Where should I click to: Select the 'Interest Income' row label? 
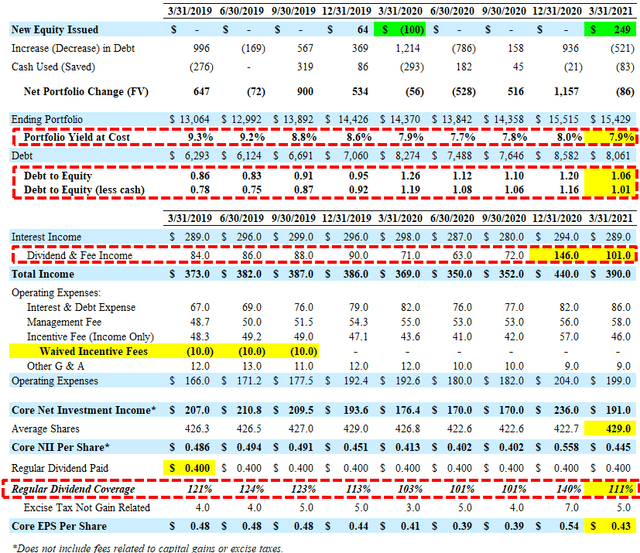click(x=46, y=237)
